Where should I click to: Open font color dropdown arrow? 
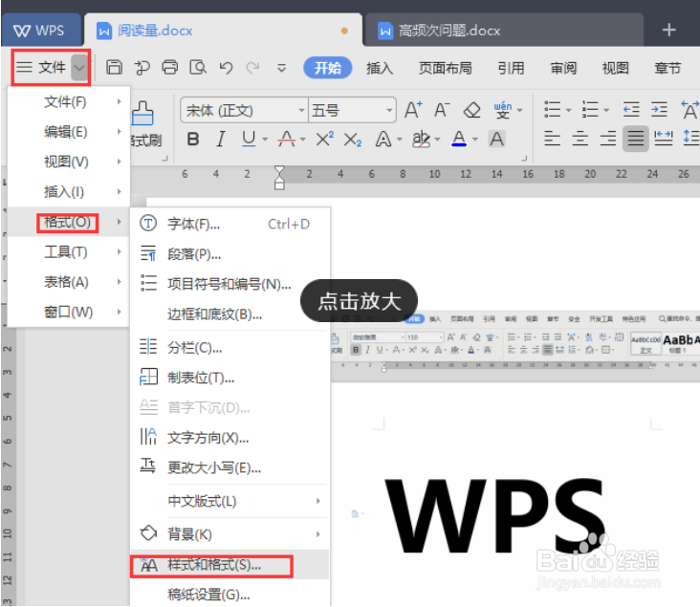[475, 140]
